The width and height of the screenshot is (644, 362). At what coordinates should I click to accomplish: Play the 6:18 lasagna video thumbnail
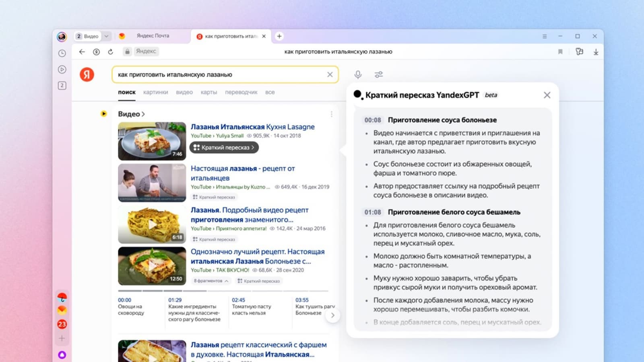point(152,224)
